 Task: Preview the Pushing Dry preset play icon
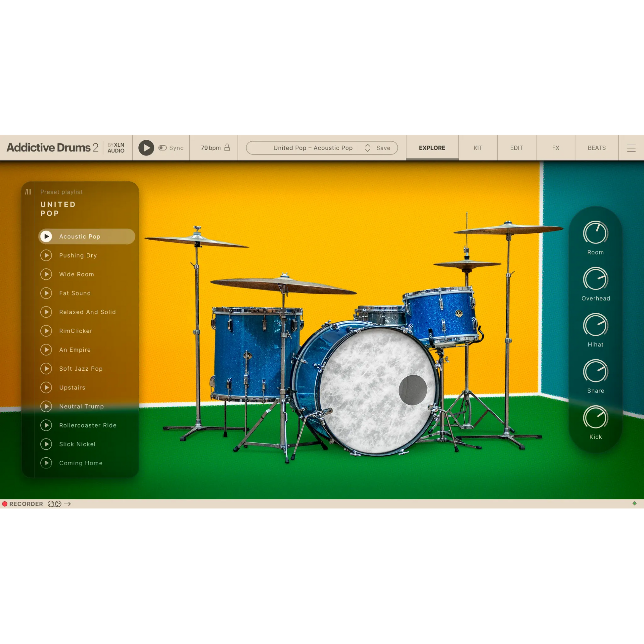[x=46, y=255]
